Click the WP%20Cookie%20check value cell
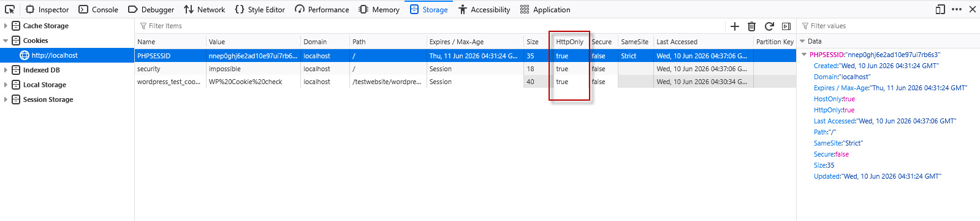Viewport: 980px width, 221px height. (253, 82)
